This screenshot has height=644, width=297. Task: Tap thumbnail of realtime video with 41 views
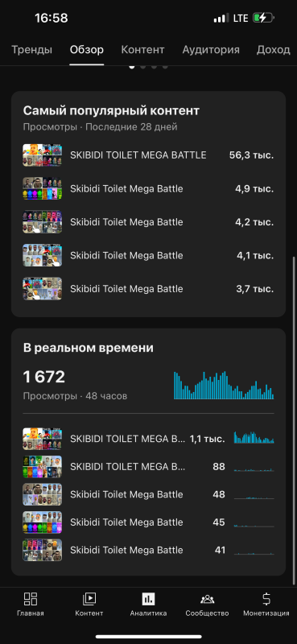43,550
